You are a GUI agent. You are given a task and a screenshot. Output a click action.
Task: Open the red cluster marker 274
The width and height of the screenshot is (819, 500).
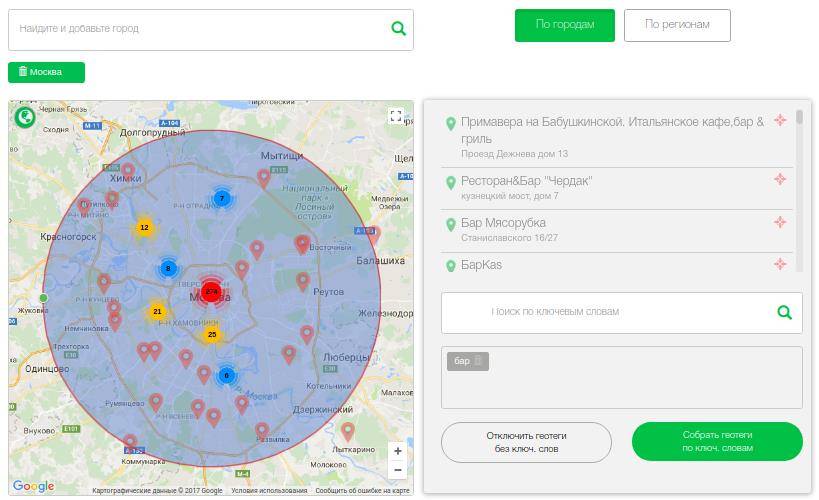(x=211, y=292)
